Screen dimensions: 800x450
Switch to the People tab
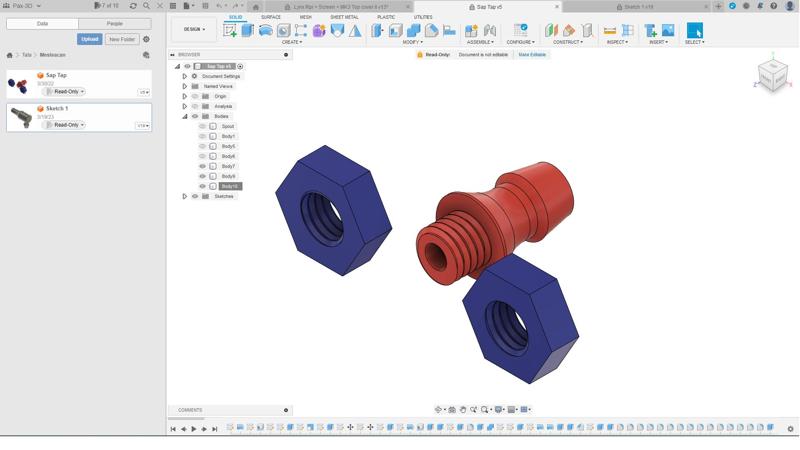[x=115, y=24]
